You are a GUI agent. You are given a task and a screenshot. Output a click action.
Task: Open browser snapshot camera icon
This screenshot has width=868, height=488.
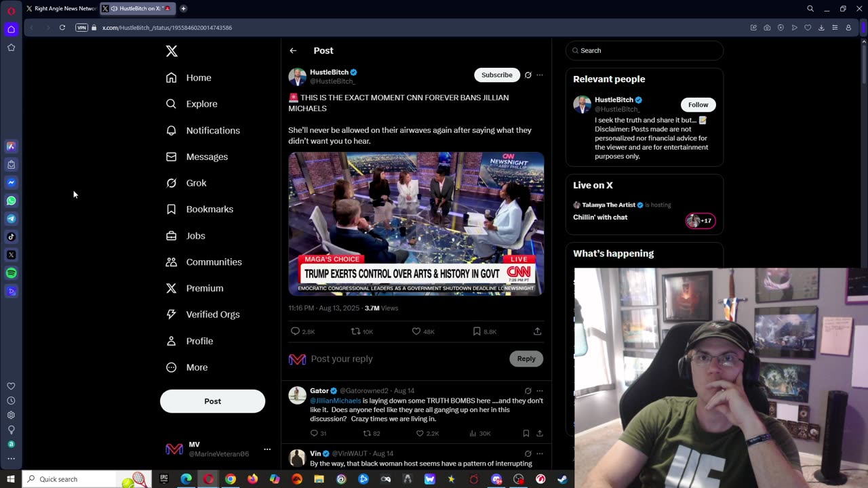(x=767, y=28)
